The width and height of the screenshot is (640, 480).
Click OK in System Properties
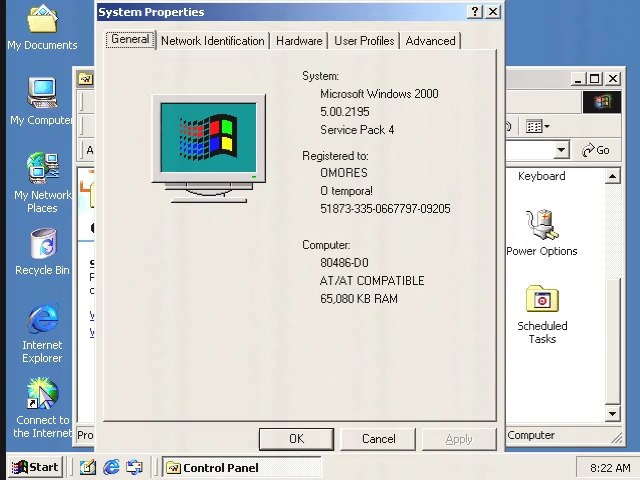click(x=296, y=439)
